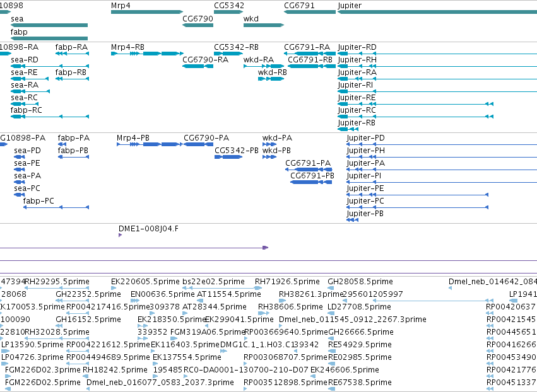Select transcript label wkd-RA
The height and width of the screenshot is (392, 537).
[x=259, y=60]
